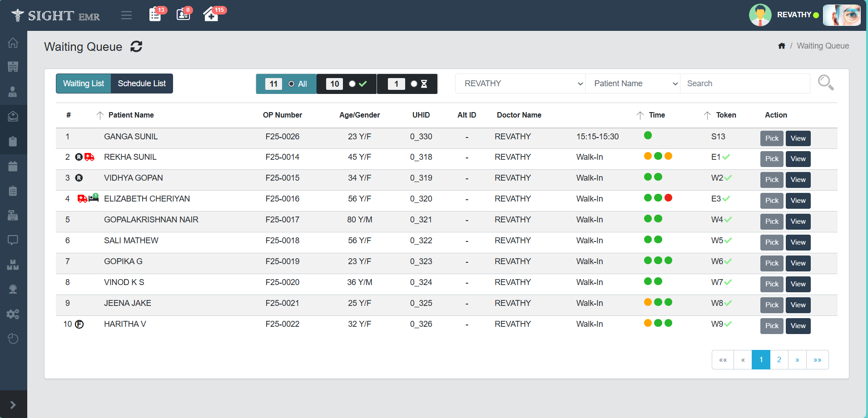Click the magnifying glass search icon
Viewport: 868px width, 418px height.
coord(825,83)
